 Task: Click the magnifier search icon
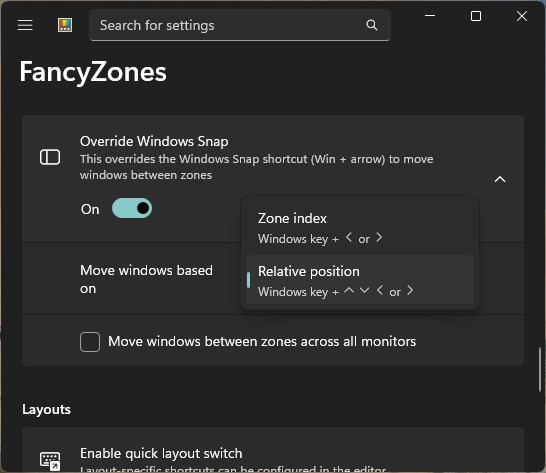pos(372,25)
